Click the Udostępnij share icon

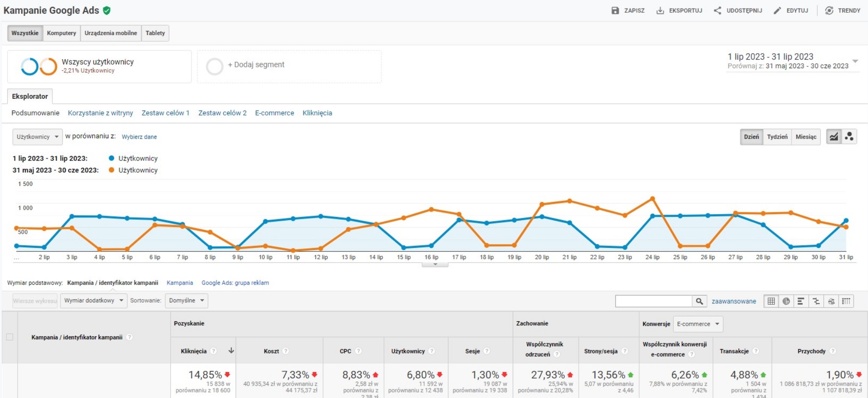(717, 10)
